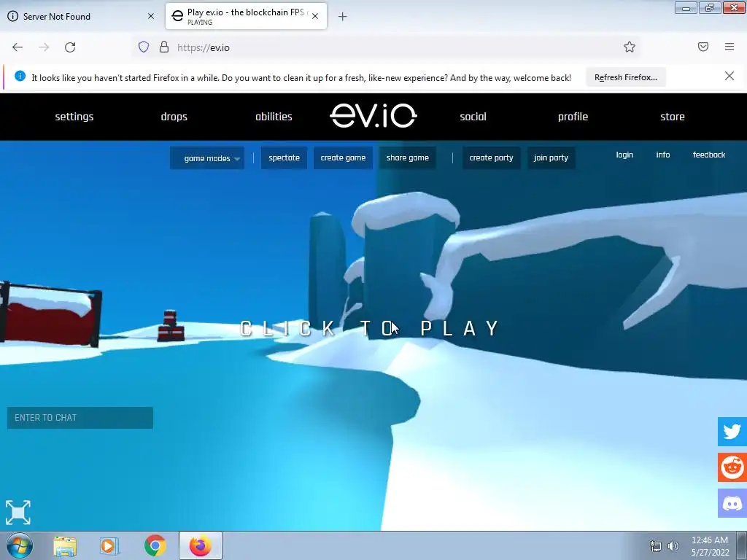Close the Play ev.io tab

(315, 16)
